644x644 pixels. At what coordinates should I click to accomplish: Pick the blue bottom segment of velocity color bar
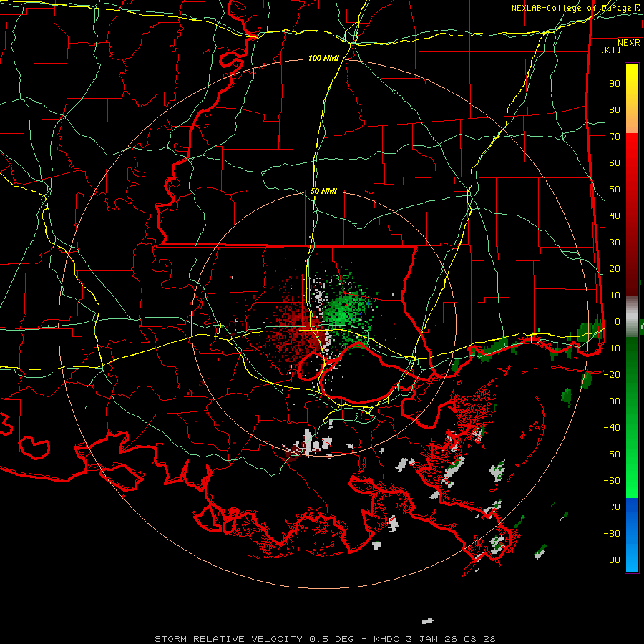(x=632, y=535)
